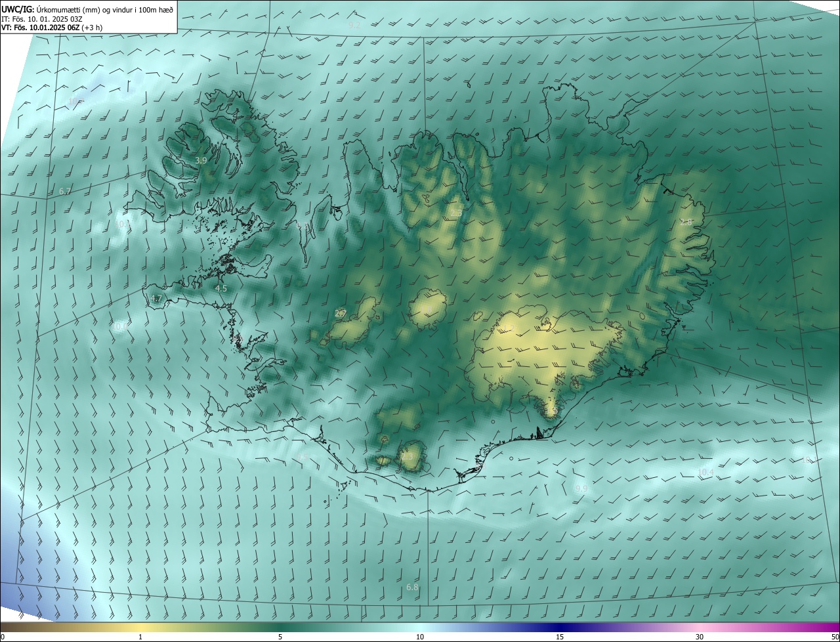The height and width of the screenshot is (642, 840).
Task: Click the 6.7 value west of the Westfjords
Action: [x=64, y=191]
